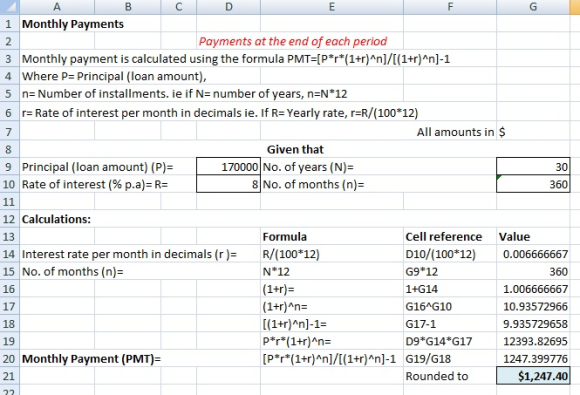Click the 'Rounded to' label
Viewport: 580px width, 395px height.
click(437, 376)
